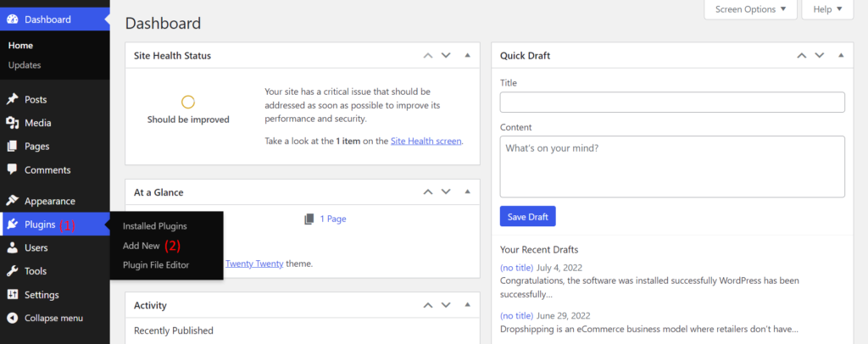The image size is (868, 344).
Task: Open Updates submenu item
Action: pyautogui.click(x=25, y=64)
